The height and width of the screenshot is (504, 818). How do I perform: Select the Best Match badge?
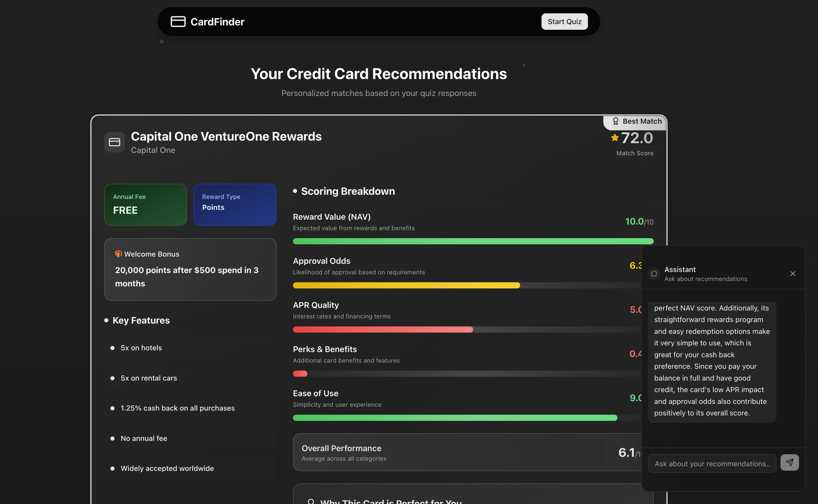(635, 121)
